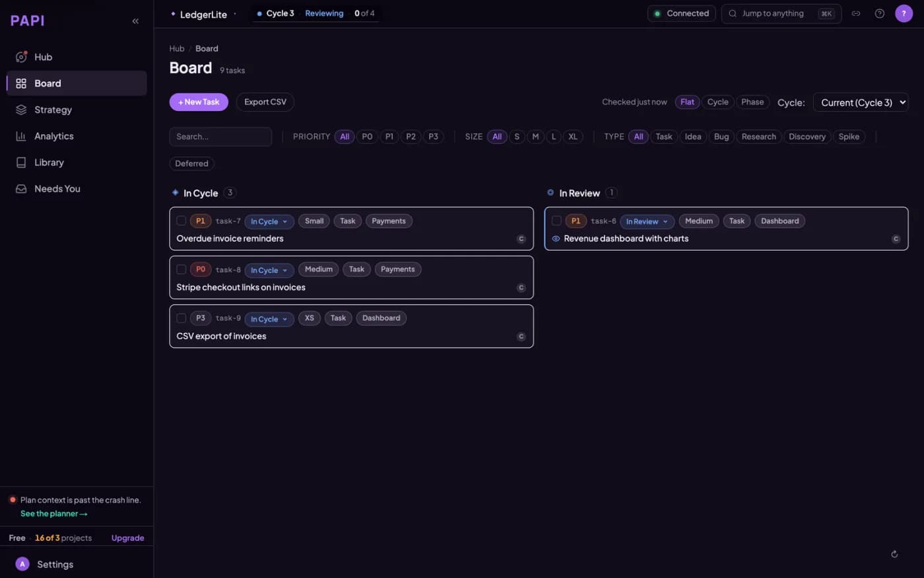Click the C badge on CSV export card
The image size is (924, 578).
[x=521, y=337]
